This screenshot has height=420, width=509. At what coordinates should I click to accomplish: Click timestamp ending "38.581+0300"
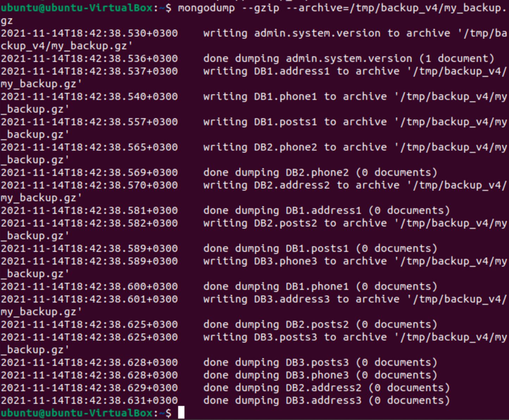pyautogui.click(x=89, y=210)
